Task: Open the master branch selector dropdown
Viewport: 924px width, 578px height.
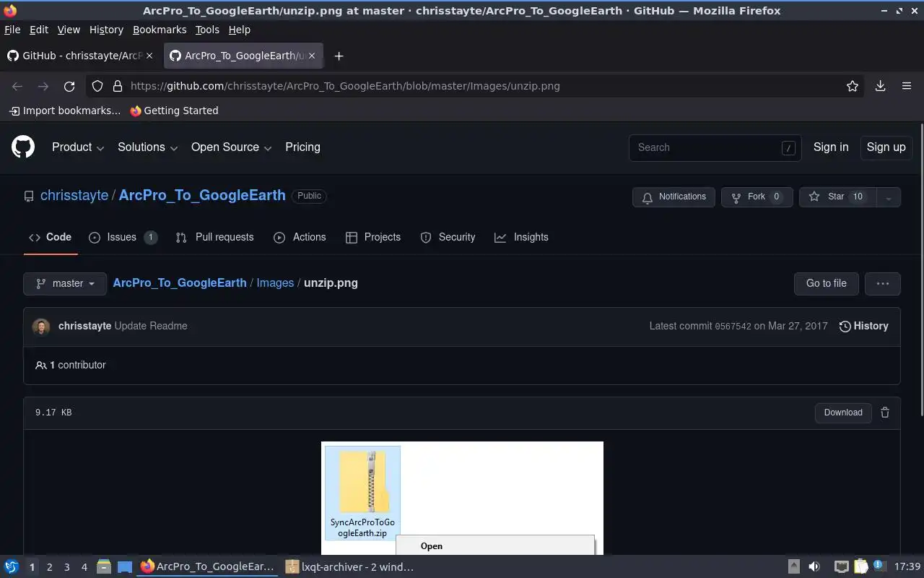Action: (x=65, y=283)
